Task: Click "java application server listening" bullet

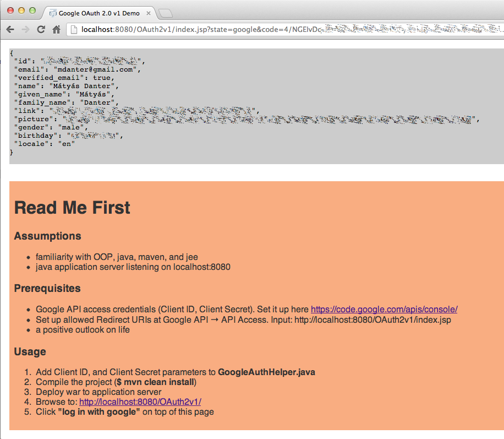Action: click(x=133, y=267)
